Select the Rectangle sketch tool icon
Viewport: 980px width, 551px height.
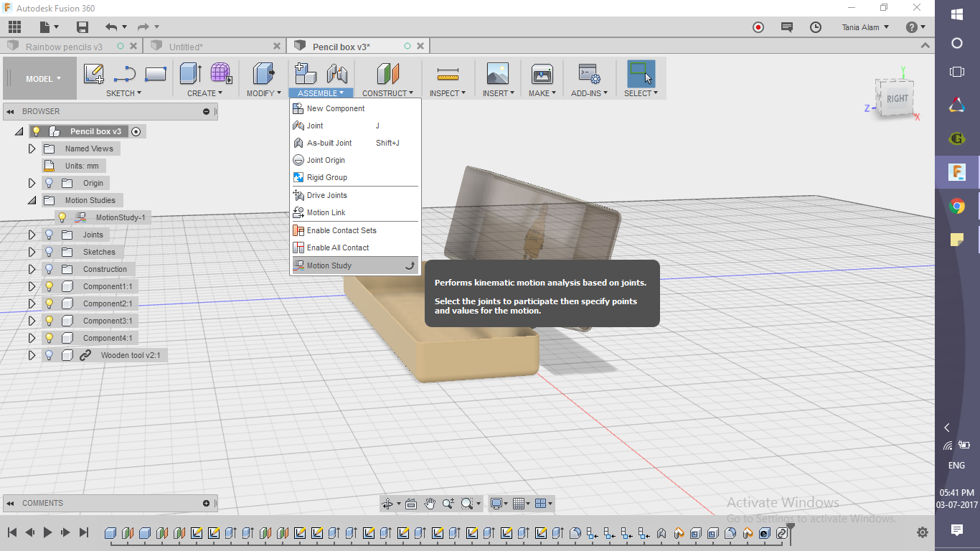coord(156,74)
